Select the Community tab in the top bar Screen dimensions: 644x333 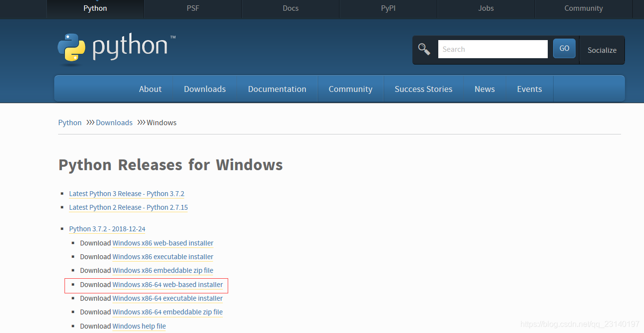(583, 8)
